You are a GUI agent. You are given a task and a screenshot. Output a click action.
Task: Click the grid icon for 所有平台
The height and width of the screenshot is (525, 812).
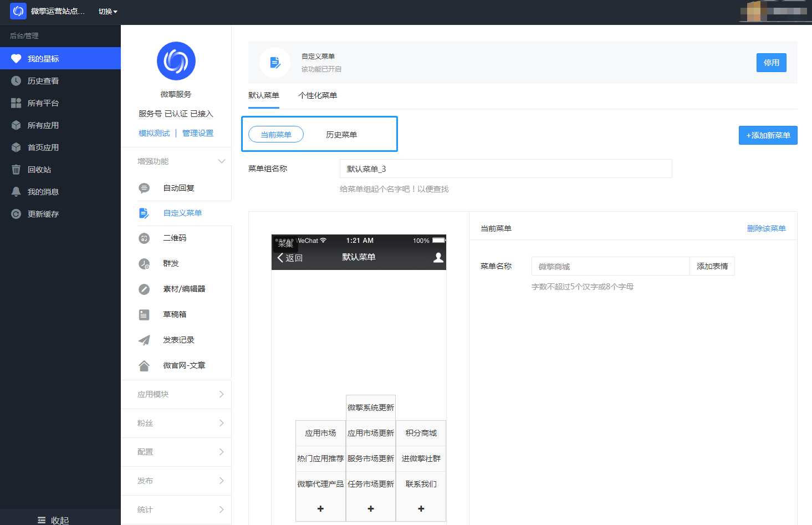[x=16, y=103]
